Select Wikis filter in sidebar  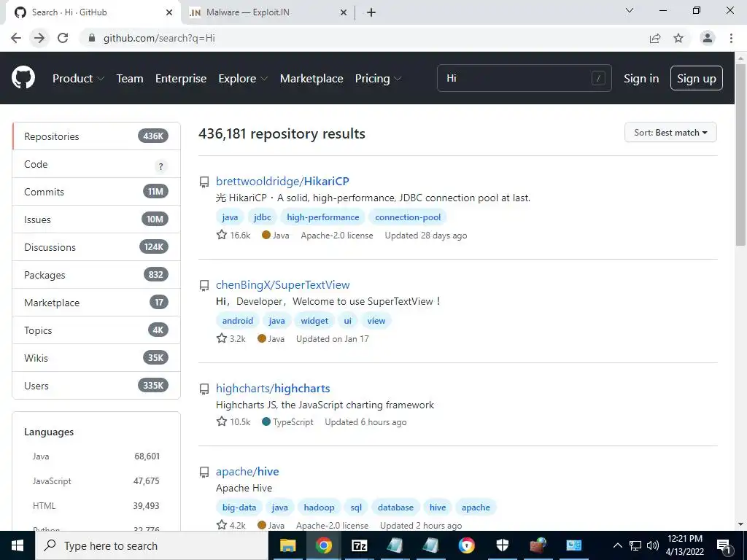coord(96,357)
